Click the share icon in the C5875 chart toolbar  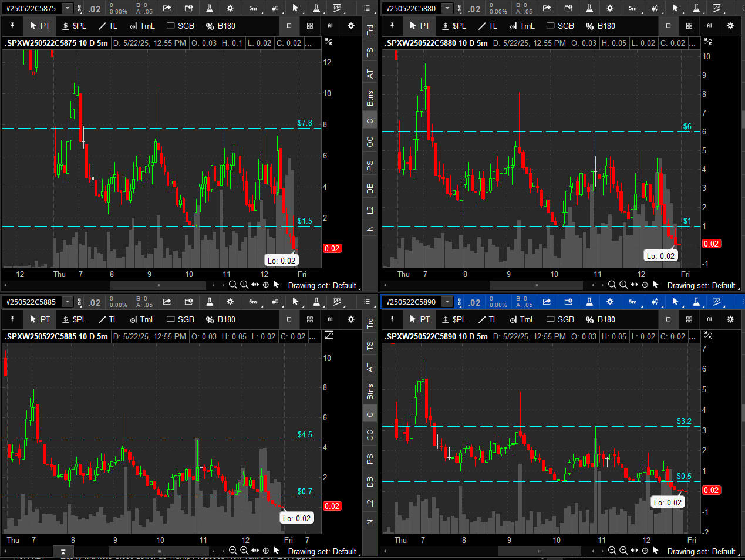(x=167, y=8)
